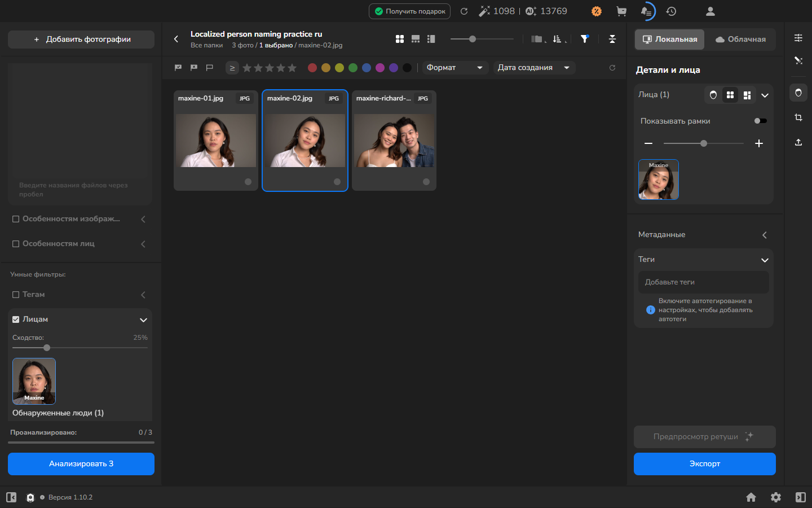Switch to the 'Облачная' tab
This screenshot has height=508, width=812.
point(740,40)
